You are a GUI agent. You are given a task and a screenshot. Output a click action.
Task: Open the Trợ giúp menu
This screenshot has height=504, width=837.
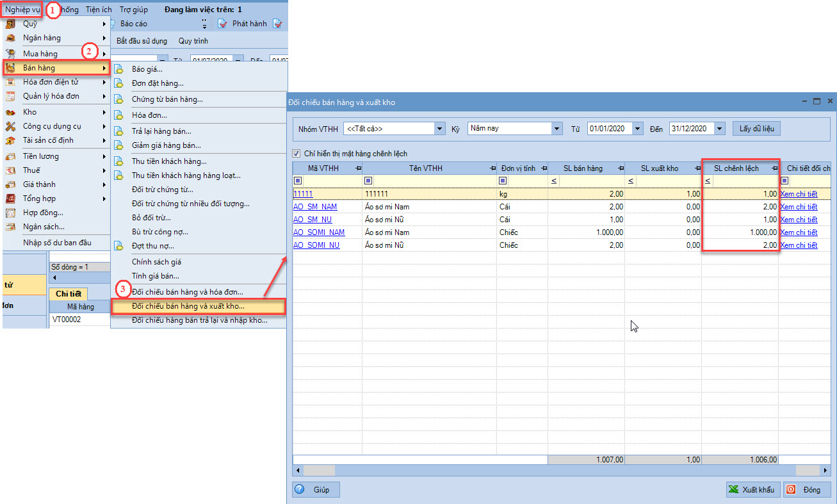tap(134, 10)
